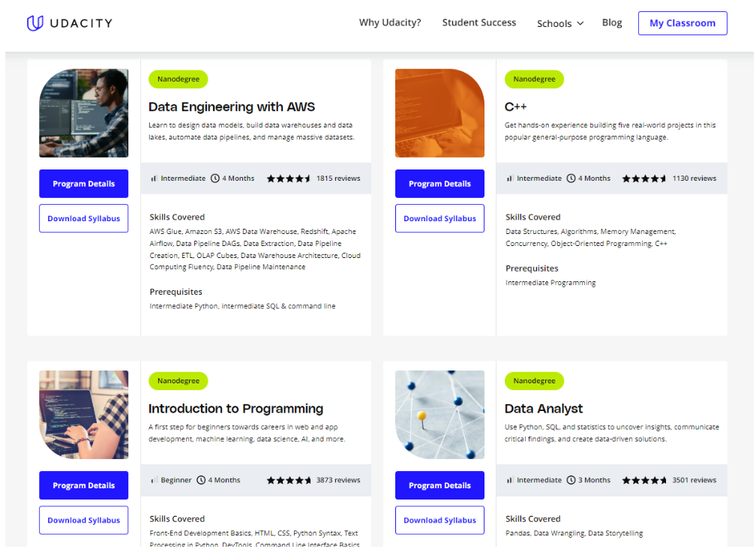Download Syllabus for Data Analyst

pyautogui.click(x=439, y=520)
